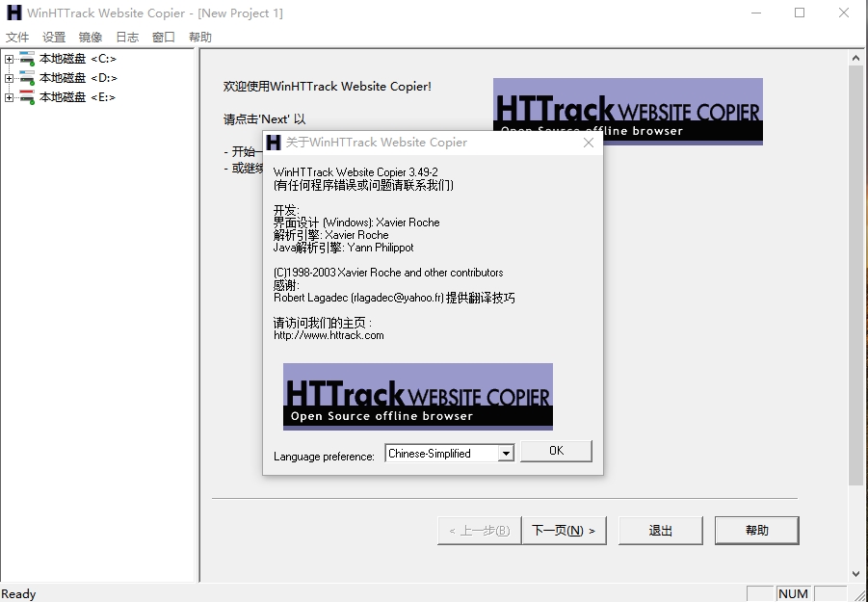868x602 pixels.
Task: Expand the 本地磁盘 D: tree node
Action: [9, 78]
